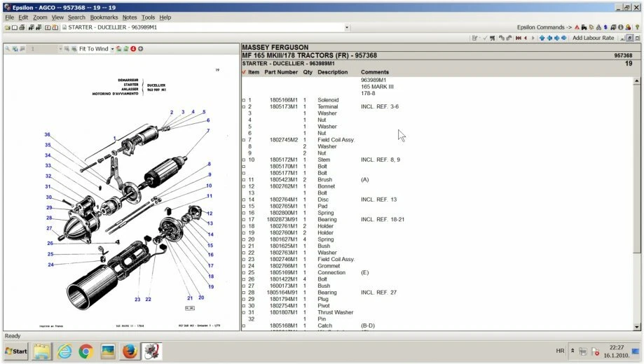The image size is (644, 364).
Task: Open the Search menu
Action: tap(76, 17)
